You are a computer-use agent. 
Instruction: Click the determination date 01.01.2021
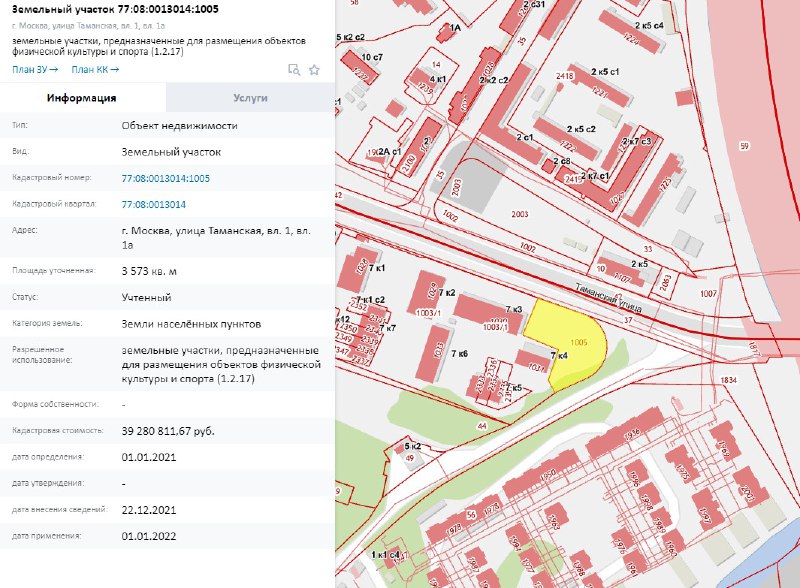pos(149,457)
